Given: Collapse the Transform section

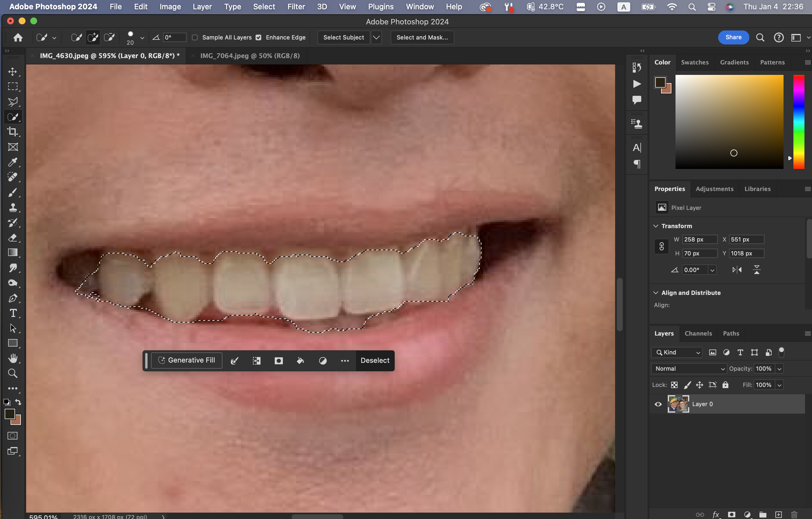Looking at the screenshot, I should coord(656,226).
